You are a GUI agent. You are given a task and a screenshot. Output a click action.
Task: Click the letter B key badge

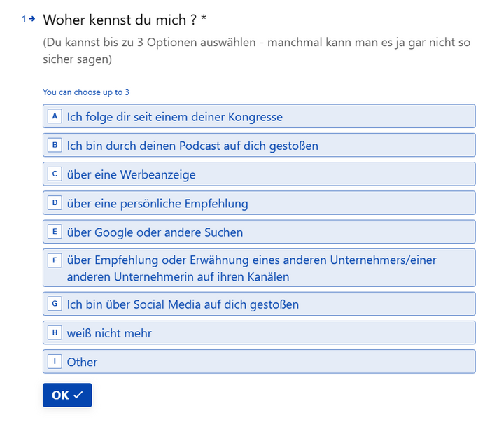[x=55, y=145]
